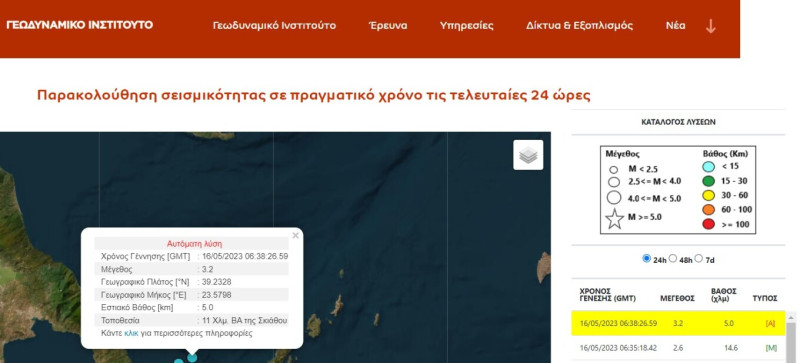
Task: Open the map layers switcher icon
Action: point(528,155)
